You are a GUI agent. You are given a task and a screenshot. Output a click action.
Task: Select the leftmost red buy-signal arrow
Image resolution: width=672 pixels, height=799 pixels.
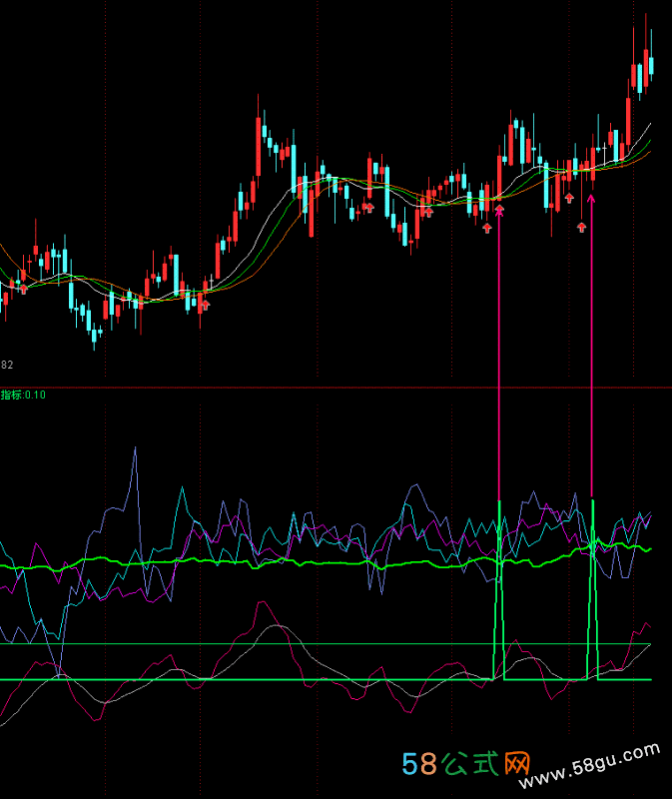(x=23, y=289)
